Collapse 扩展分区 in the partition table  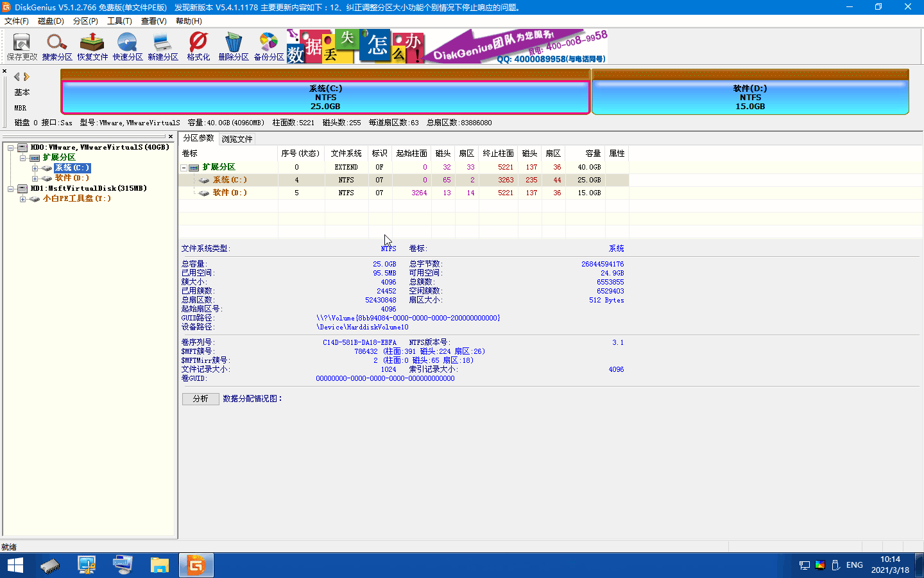pyautogui.click(x=184, y=168)
